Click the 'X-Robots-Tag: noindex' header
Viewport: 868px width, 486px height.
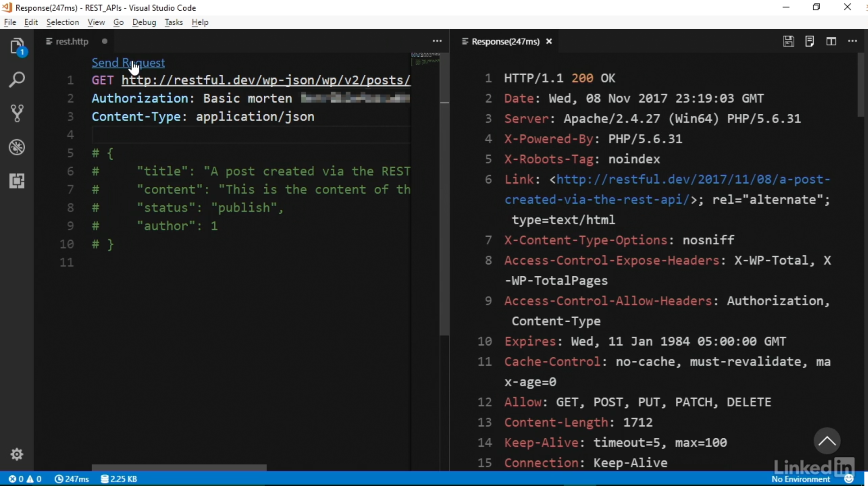(582, 159)
